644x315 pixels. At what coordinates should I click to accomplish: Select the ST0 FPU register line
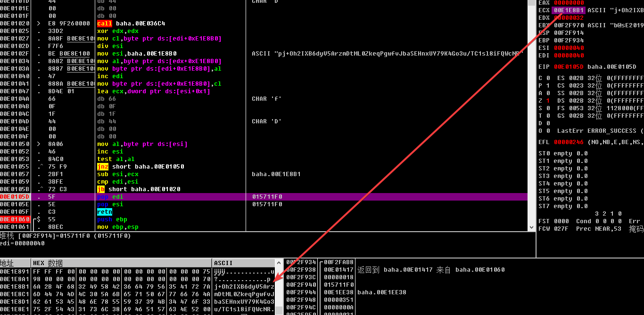point(563,153)
